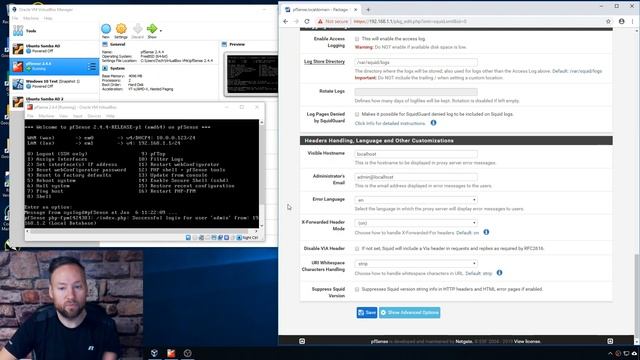Click the Log Store Directory label link
This screenshot has width=640, height=360.
(x=324, y=62)
